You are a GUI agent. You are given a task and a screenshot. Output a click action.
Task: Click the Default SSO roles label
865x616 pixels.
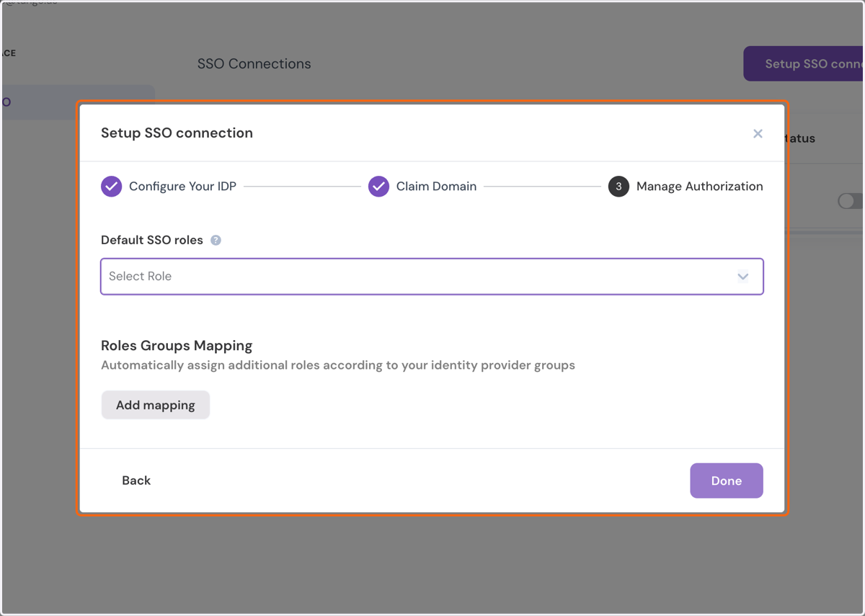pos(152,241)
